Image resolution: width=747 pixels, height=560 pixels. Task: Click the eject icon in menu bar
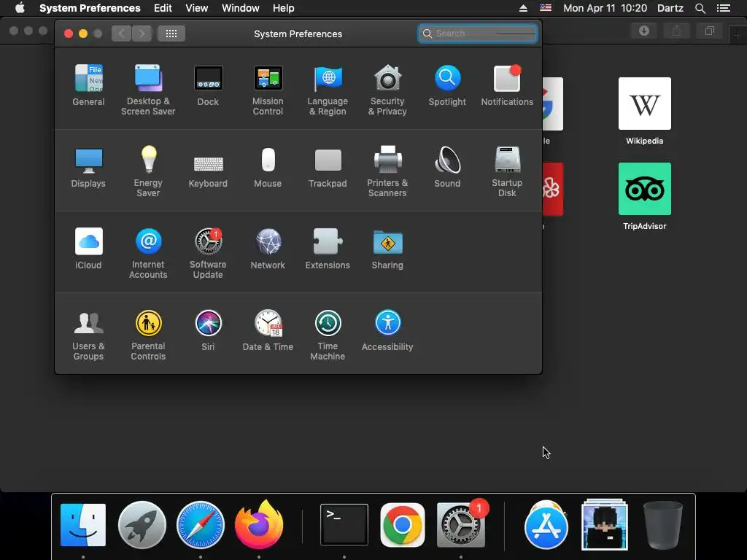click(523, 8)
